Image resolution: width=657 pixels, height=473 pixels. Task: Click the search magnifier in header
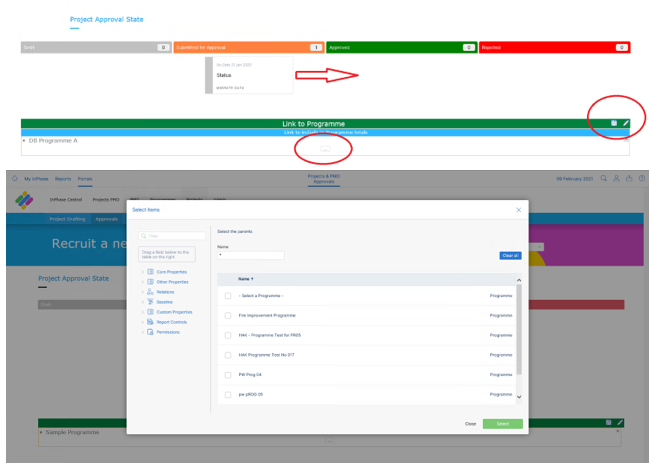click(603, 178)
